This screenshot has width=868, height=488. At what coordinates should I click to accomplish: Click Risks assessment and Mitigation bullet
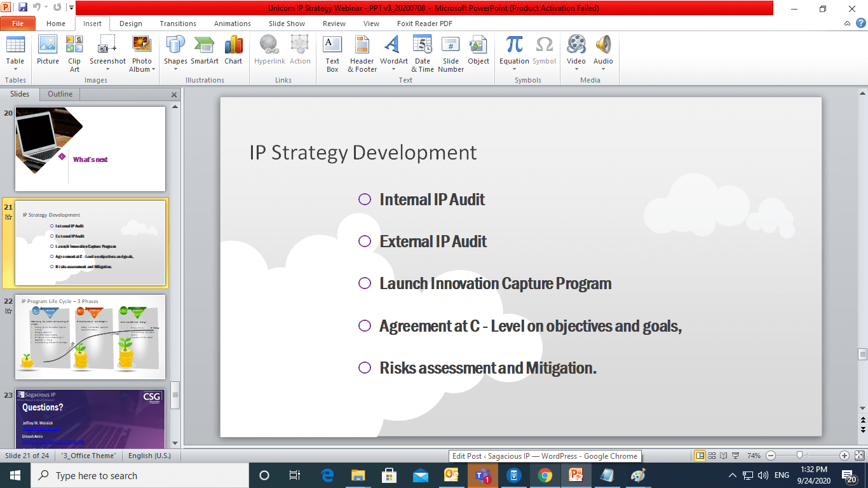coord(488,368)
